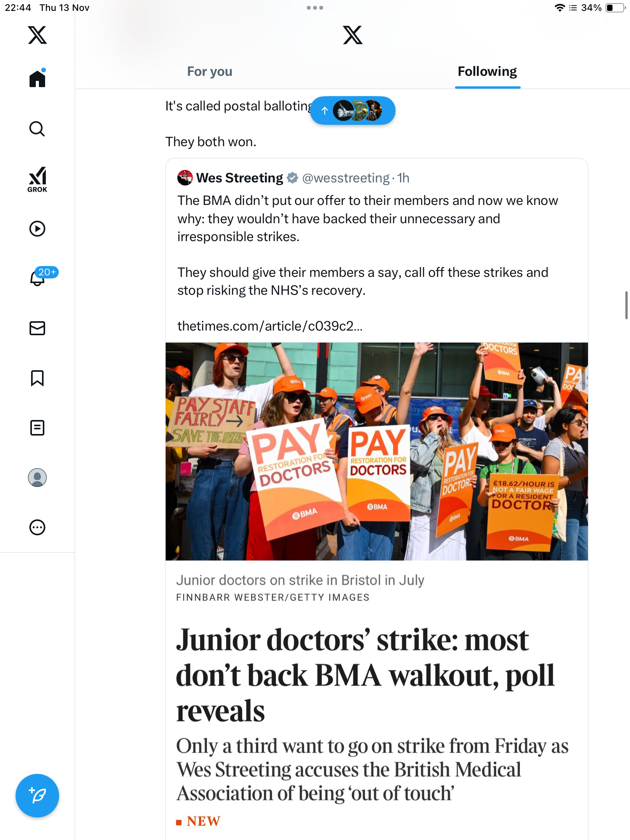Tap the X logo in the sidebar
The width and height of the screenshot is (630, 840).
click(x=37, y=35)
